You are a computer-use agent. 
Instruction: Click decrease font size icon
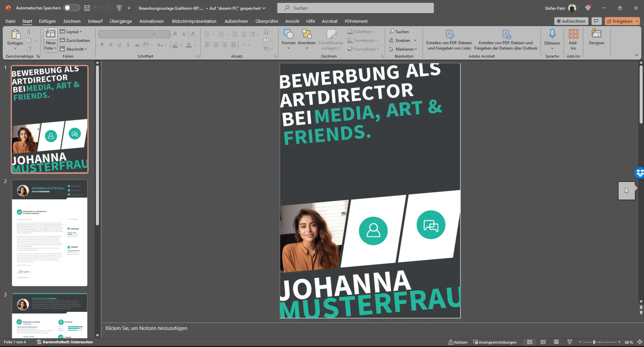point(184,34)
